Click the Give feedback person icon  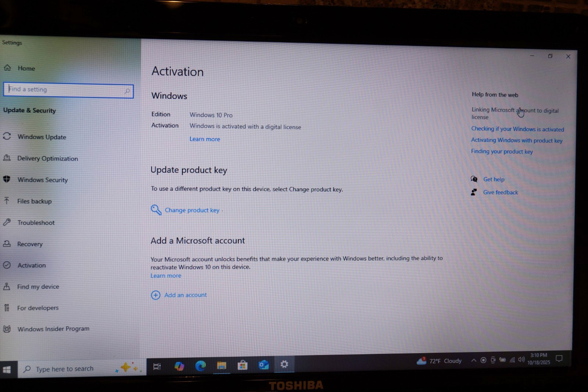point(474,192)
